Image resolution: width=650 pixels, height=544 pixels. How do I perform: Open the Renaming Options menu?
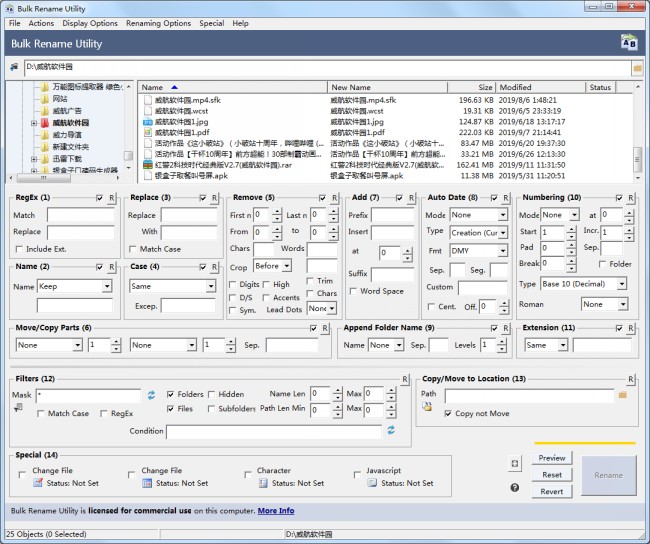(x=158, y=23)
